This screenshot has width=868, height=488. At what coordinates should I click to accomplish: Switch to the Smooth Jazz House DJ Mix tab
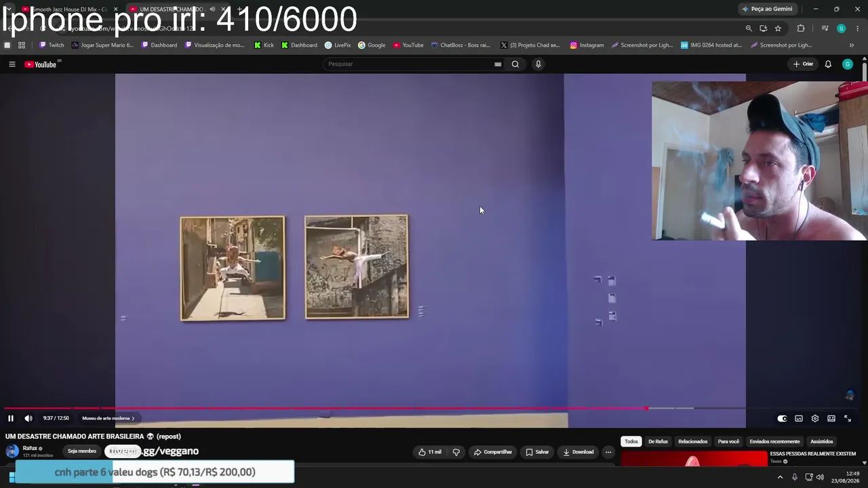click(68, 9)
